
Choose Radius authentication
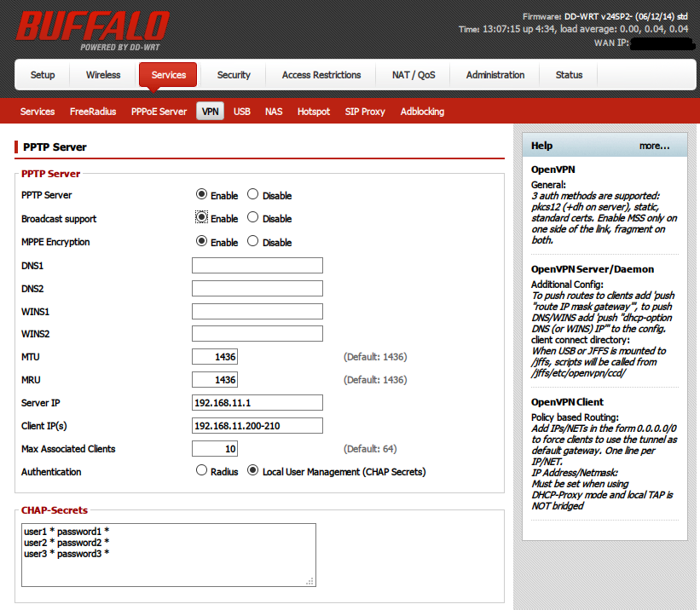(202, 470)
